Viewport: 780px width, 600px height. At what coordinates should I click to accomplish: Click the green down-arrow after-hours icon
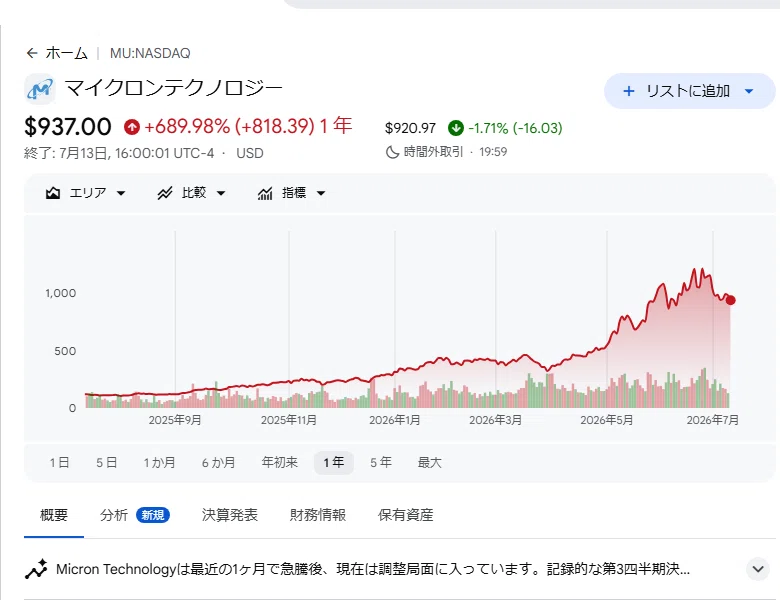(x=455, y=128)
